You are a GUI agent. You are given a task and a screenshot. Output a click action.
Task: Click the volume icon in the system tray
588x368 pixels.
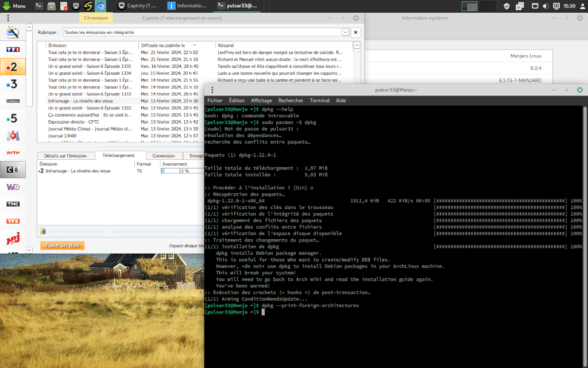[x=546, y=6]
